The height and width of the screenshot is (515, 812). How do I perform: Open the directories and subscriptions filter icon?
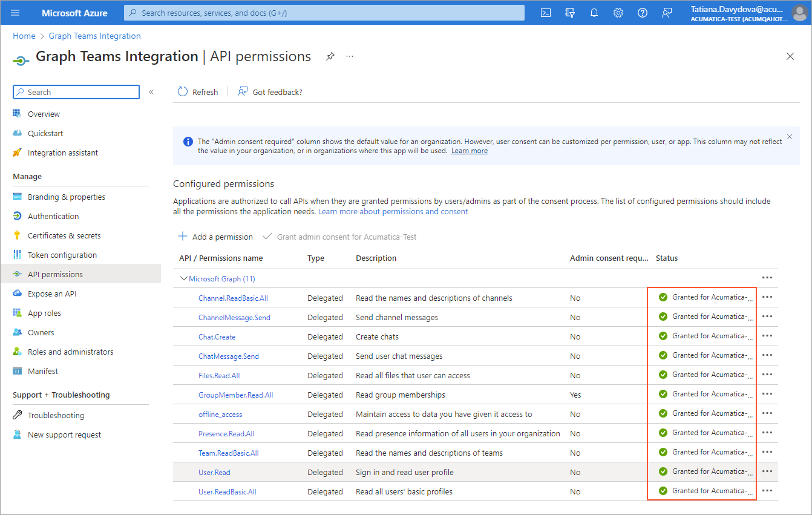tap(569, 13)
